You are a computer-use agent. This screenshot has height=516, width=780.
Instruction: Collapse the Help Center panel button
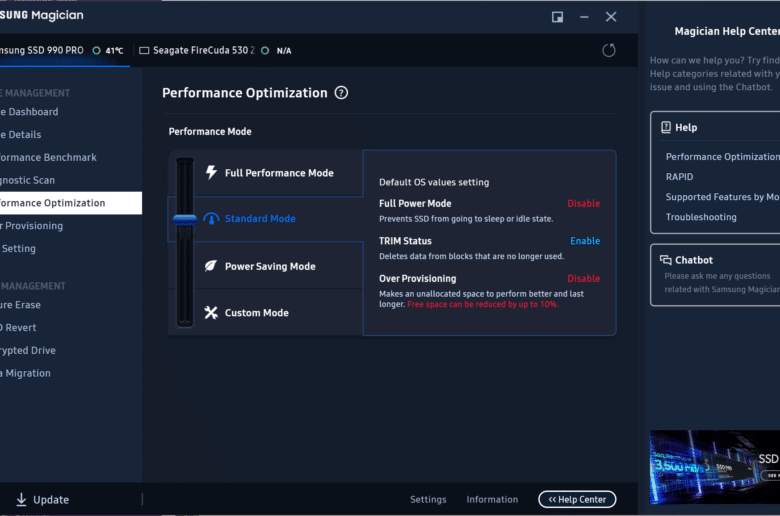(x=577, y=500)
